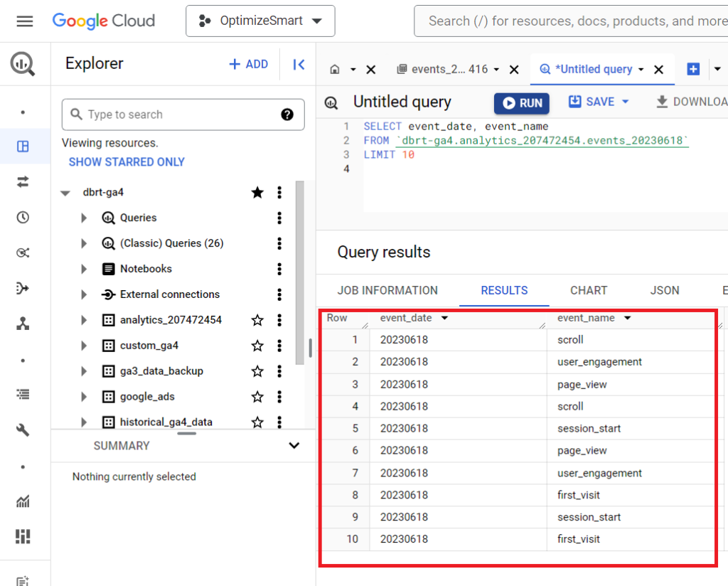The height and width of the screenshot is (586, 728).
Task: Unstar the dbrt-ga4 project
Action: point(257,192)
